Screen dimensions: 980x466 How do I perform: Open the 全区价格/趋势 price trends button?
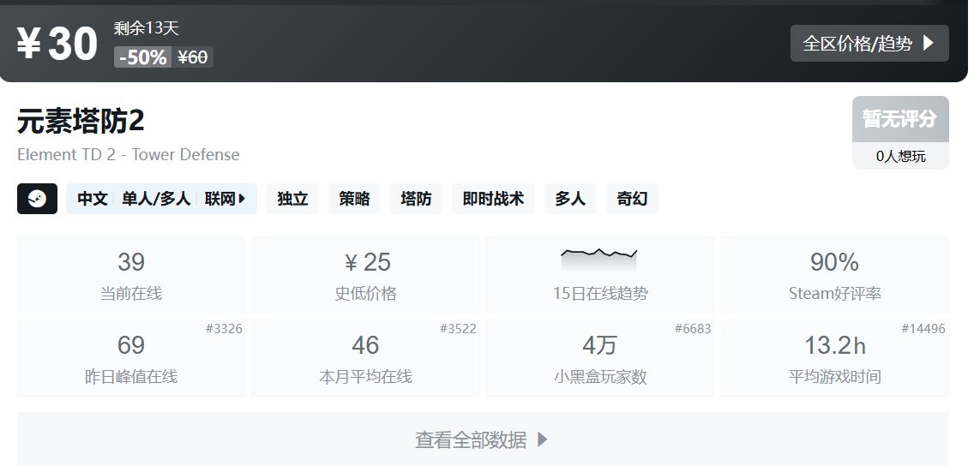tap(869, 43)
